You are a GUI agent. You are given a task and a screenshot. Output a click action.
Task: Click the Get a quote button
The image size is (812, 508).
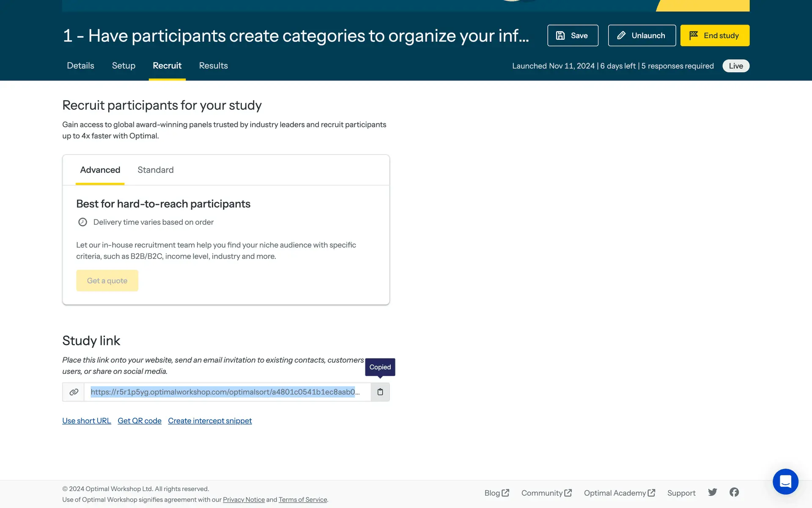[107, 281]
